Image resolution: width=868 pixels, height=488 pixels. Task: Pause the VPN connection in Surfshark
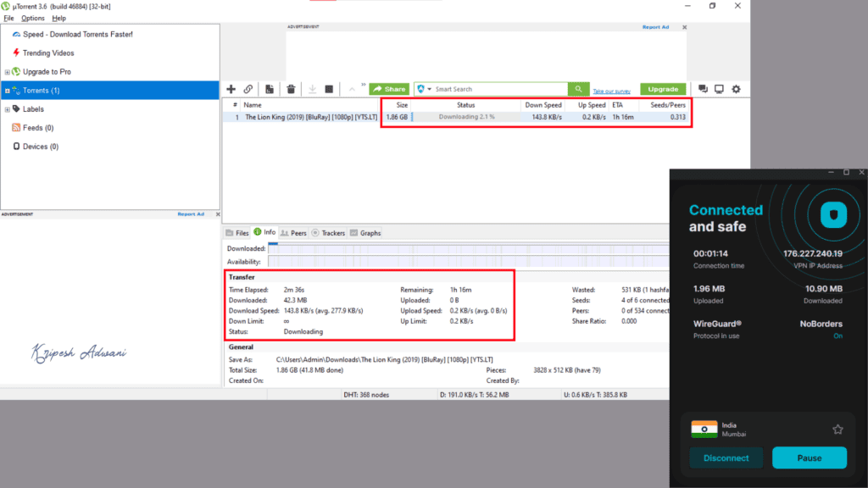click(x=810, y=457)
